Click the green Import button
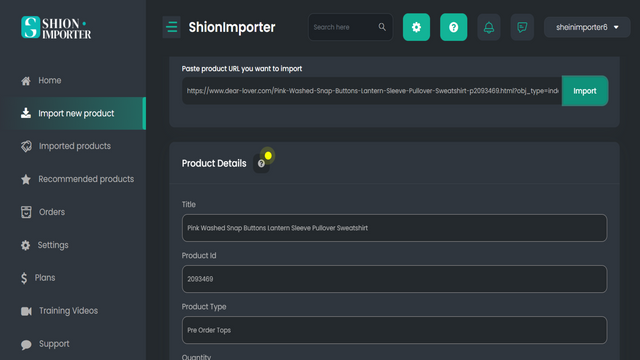Viewport: 640px width, 360px height. (585, 91)
